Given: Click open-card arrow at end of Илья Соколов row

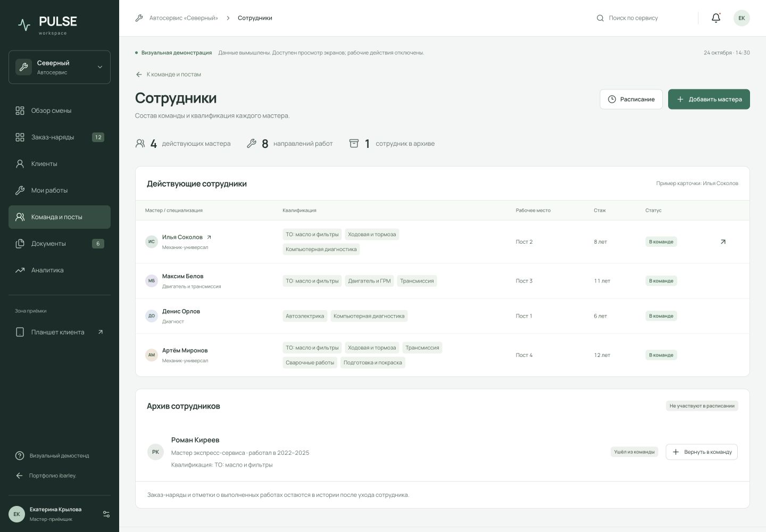Looking at the screenshot, I should pyautogui.click(x=723, y=242).
